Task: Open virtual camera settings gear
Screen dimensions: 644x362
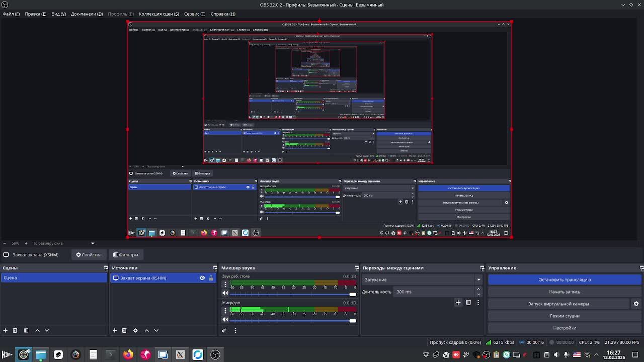Action: point(636,304)
